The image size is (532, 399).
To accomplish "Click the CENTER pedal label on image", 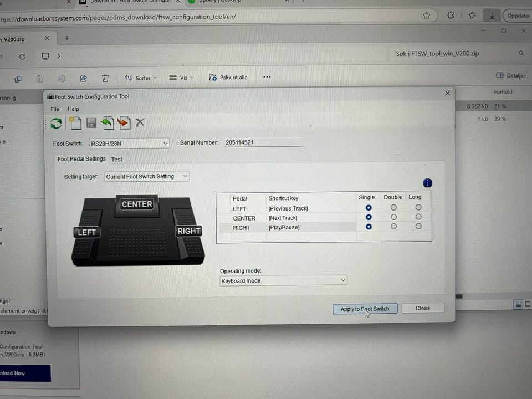I will [x=137, y=204].
